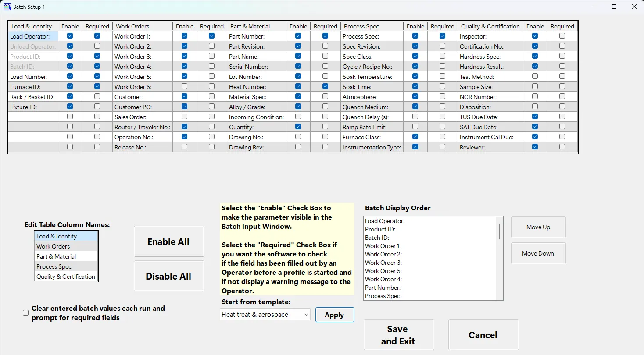Image resolution: width=644 pixels, height=355 pixels.
Task: Toggle Enable checkbox for Customer PO
Action: tap(184, 106)
